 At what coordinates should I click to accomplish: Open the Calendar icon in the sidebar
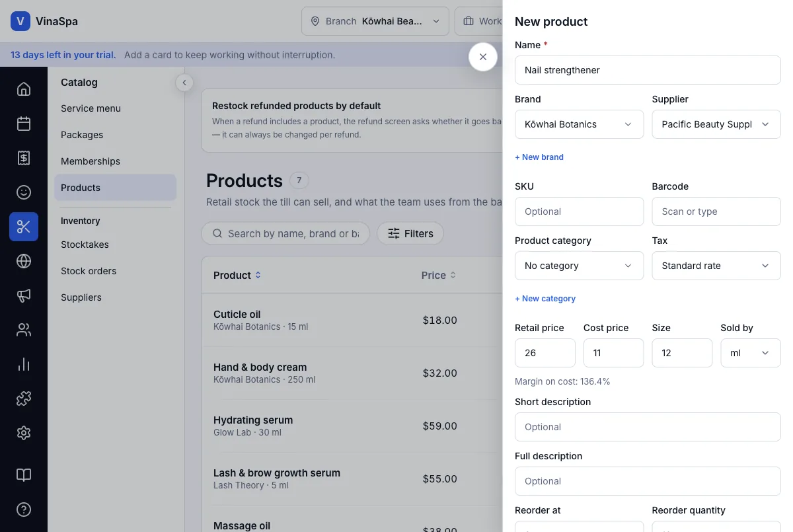pos(24,124)
